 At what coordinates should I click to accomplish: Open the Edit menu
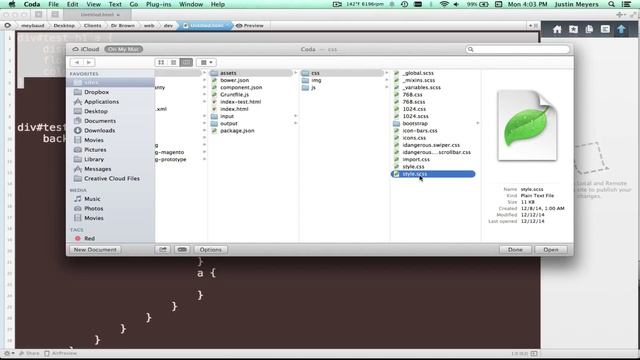(72, 4)
